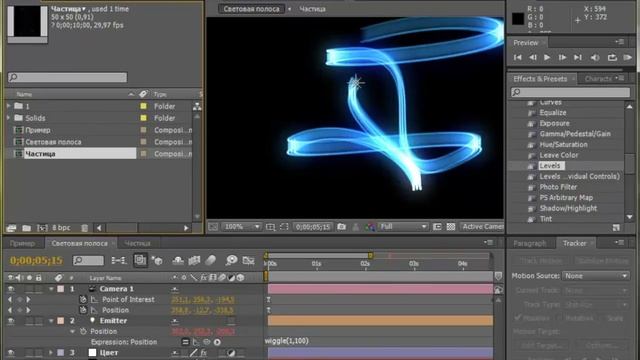The image size is (640, 360).
Task: Open the Active Camera view dropdown
Action: [x=482, y=227]
